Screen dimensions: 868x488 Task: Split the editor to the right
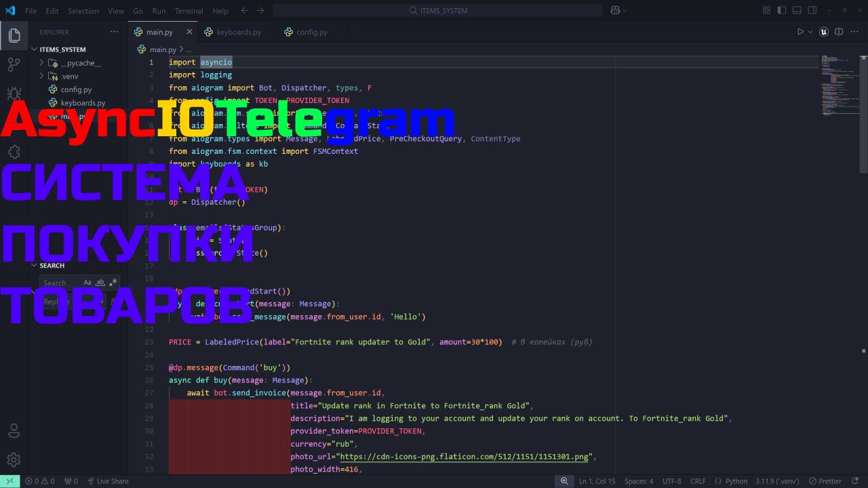click(839, 32)
